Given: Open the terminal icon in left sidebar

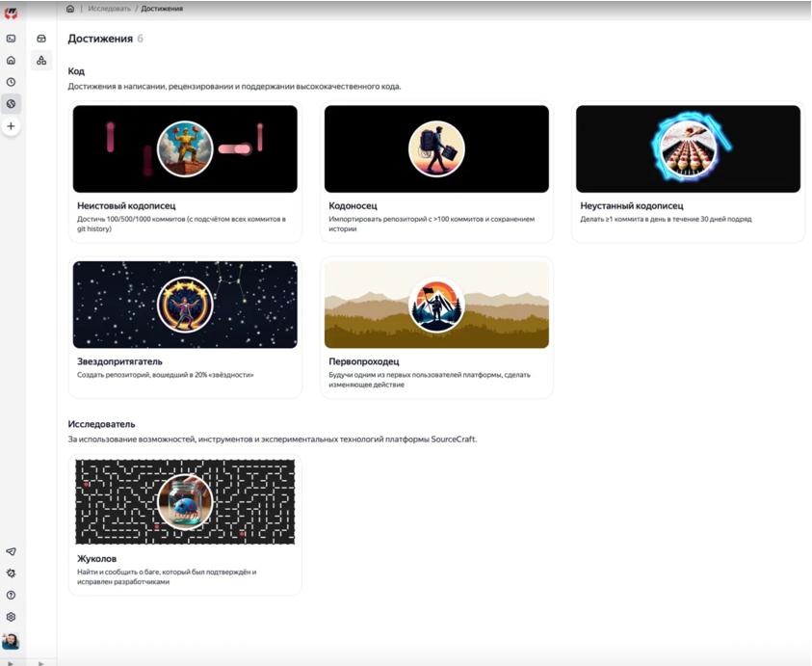Looking at the screenshot, I should (11, 39).
